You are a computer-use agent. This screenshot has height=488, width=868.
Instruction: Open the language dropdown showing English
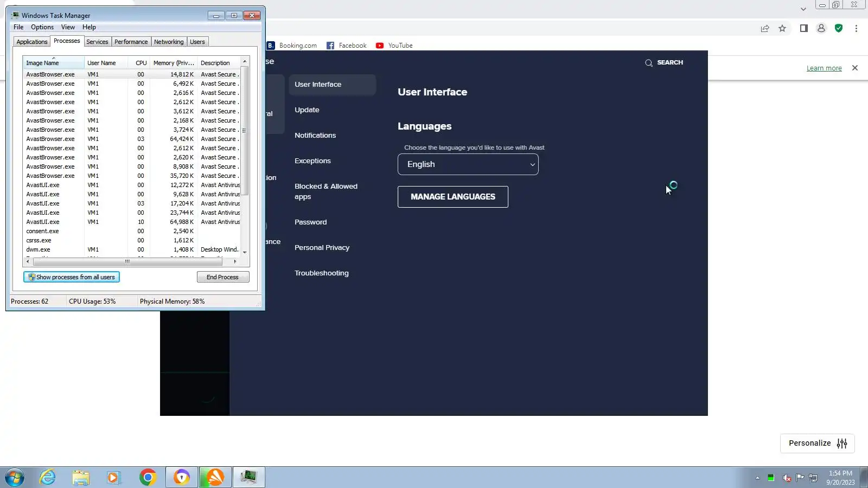468,164
